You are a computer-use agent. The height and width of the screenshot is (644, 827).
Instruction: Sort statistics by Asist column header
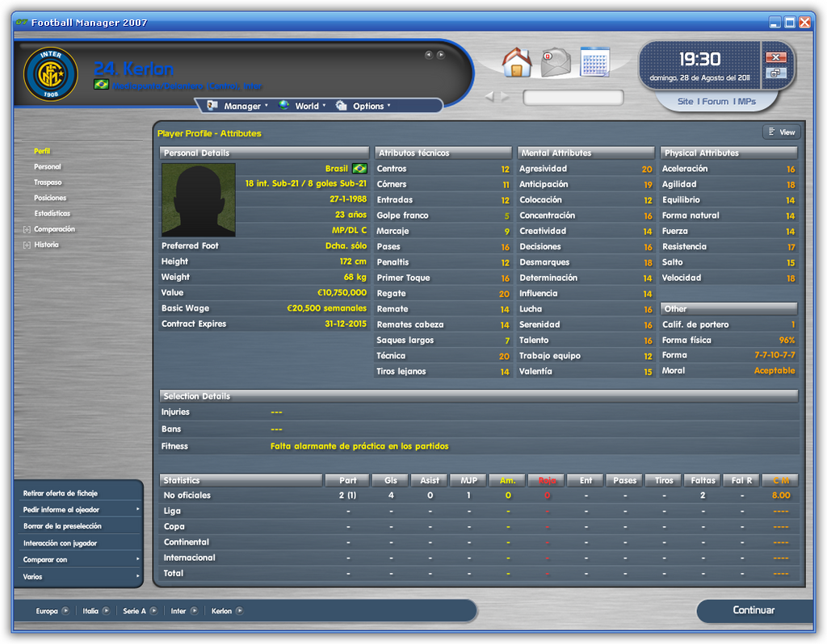point(430,480)
